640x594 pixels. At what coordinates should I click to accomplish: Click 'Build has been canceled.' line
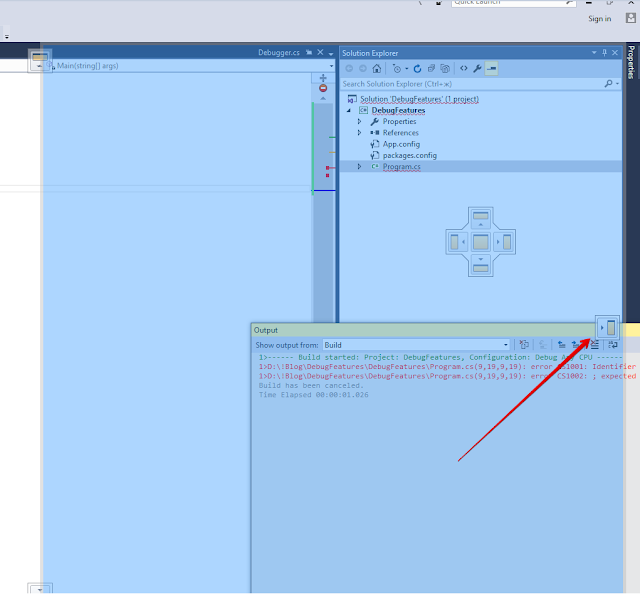(311, 385)
